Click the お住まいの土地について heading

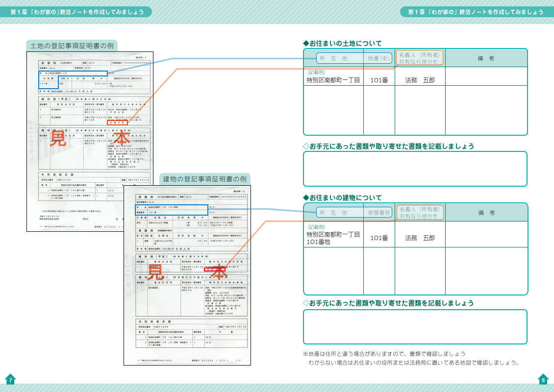pos(342,44)
